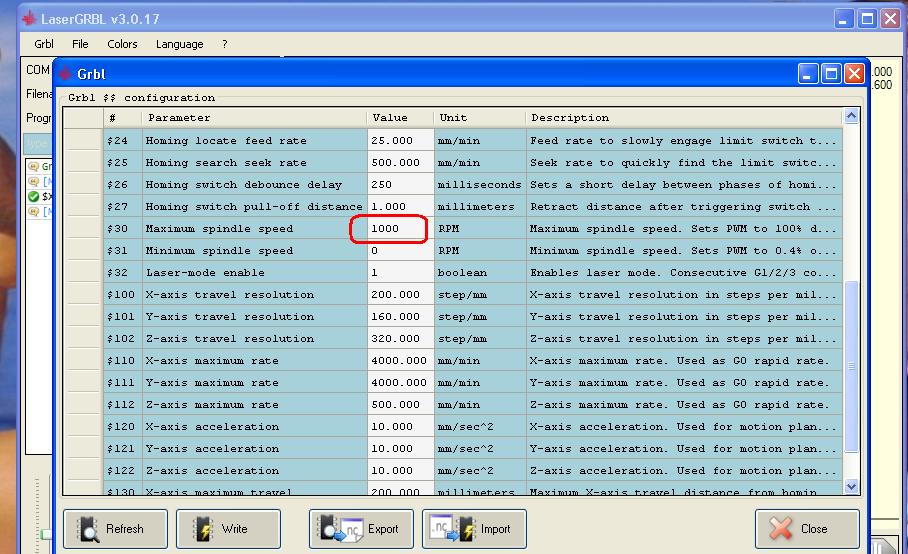Open the Grbl menu
This screenshot has width=908, height=554.
[x=44, y=44]
